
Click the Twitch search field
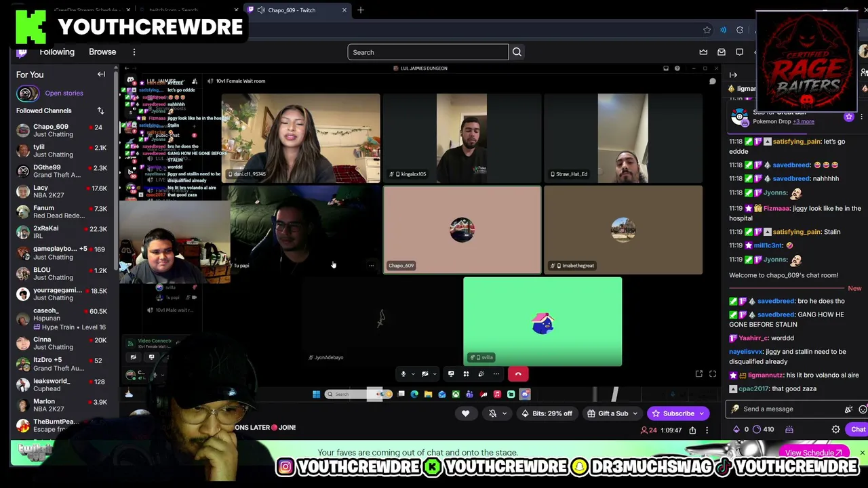[428, 52]
